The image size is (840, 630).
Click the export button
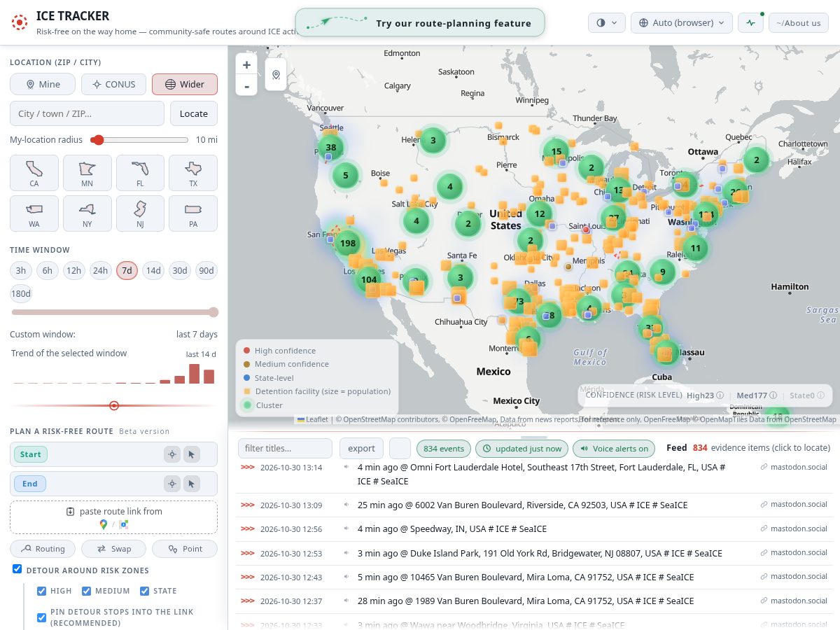coord(362,448)
